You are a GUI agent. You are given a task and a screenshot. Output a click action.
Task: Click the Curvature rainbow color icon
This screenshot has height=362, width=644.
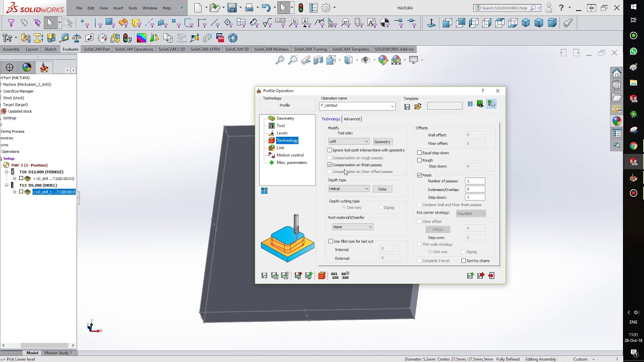click(141, 38)
